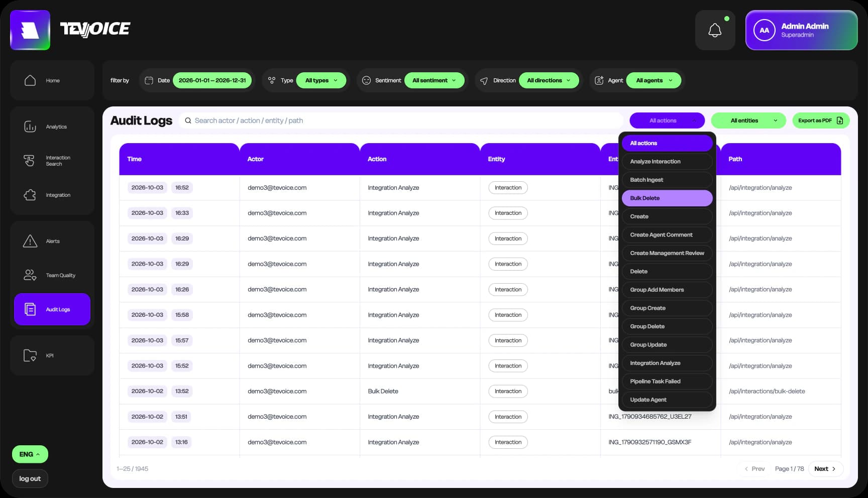Click the Time column header

tap(179, 159)
